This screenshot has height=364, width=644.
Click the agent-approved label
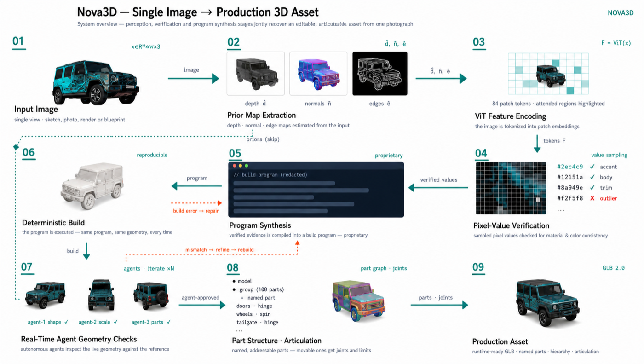(201, 298)
